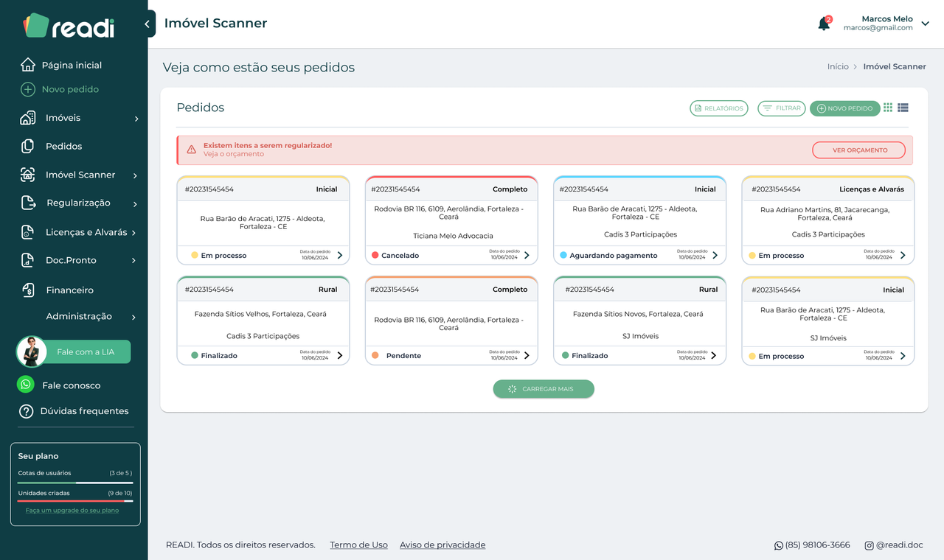944x560 pixels.
Task: Click the RELATÓRIOS button
Action: click(x=719, y=108)
